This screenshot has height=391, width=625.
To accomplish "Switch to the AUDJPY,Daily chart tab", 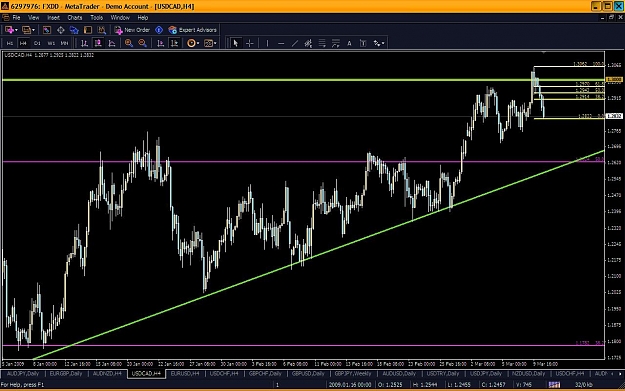I will point(23,374).
